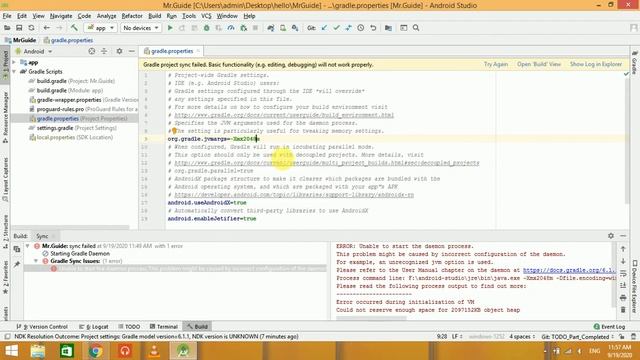Click Try Again in sync failed banner

496,64
